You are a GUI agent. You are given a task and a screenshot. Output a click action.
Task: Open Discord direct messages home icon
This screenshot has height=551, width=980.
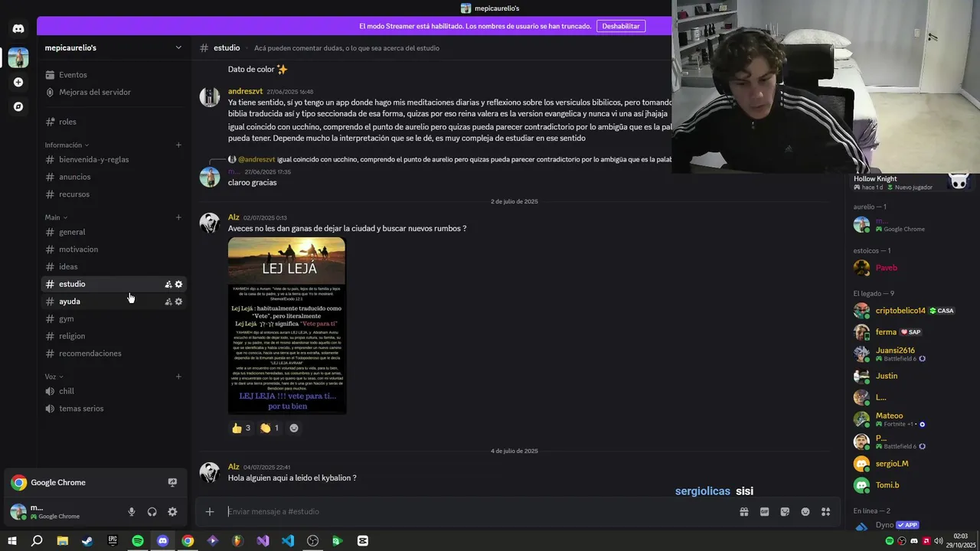tap(18, 28)
